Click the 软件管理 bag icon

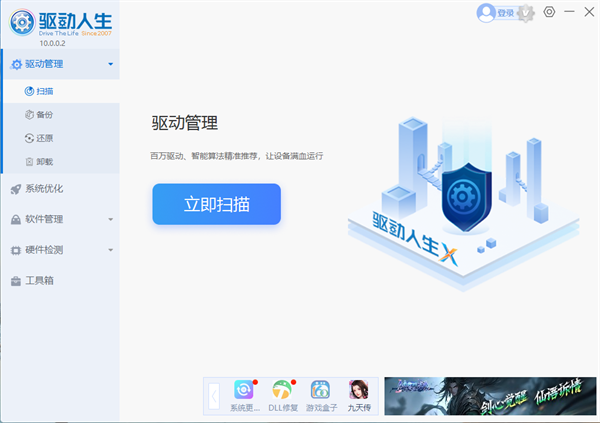point(16,219)
